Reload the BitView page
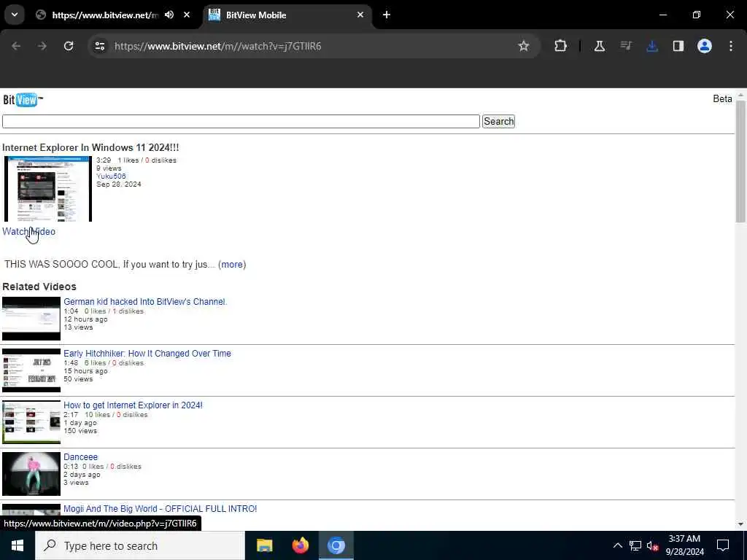 [x=69, y=46]
